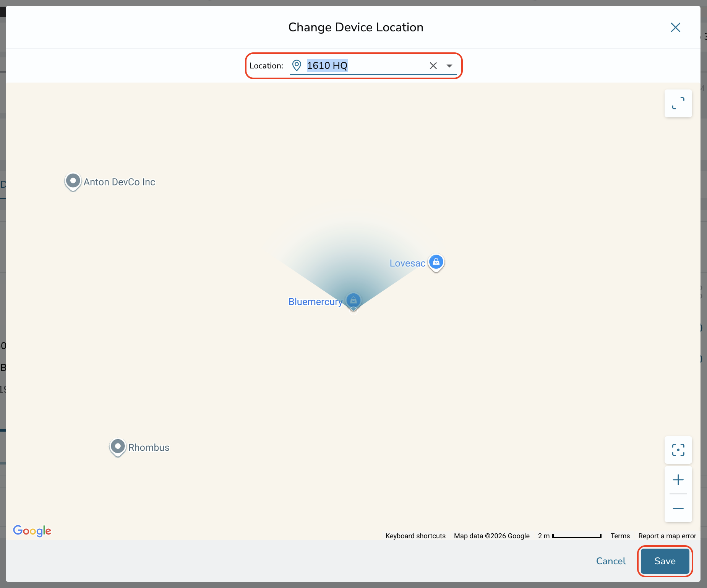Zoom out with the minus icon
The height and width of the screenshot is (588, 707).
pyautogui.click(x=678, y=508)
